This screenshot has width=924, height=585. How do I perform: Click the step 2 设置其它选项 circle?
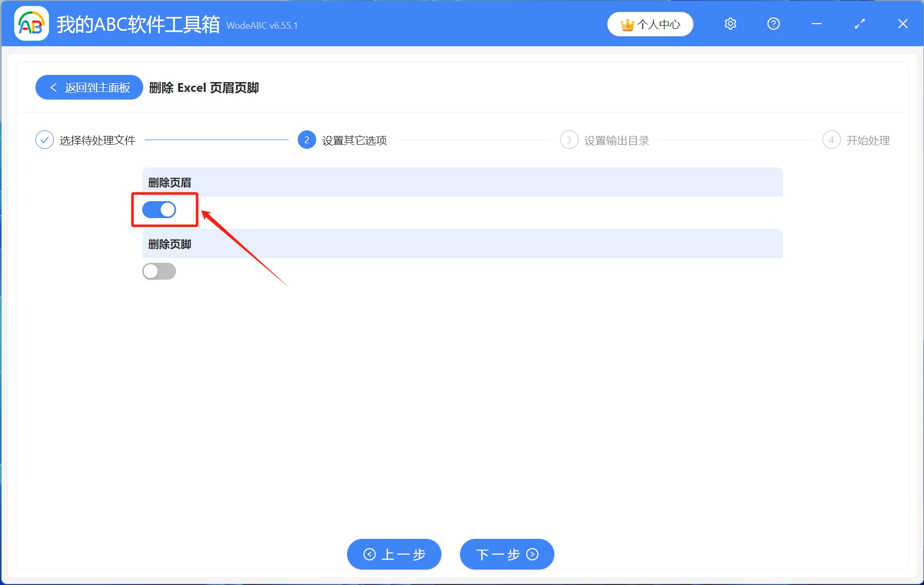306,140
